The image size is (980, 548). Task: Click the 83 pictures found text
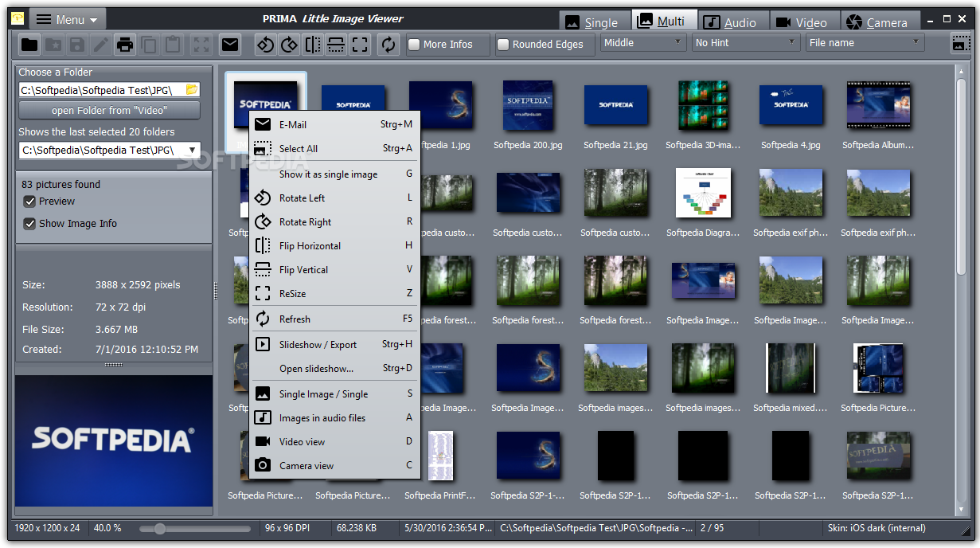(x=61, y=184)
